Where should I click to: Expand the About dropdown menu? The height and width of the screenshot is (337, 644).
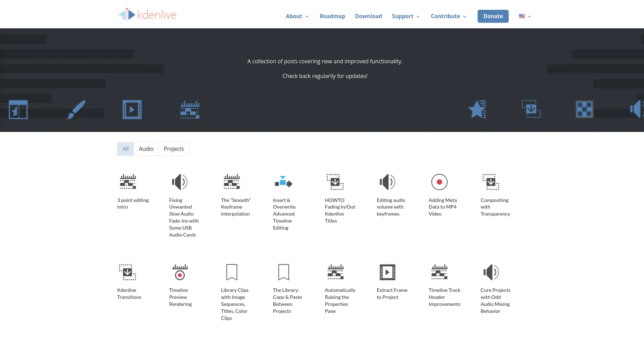click(x=297, y=16)
